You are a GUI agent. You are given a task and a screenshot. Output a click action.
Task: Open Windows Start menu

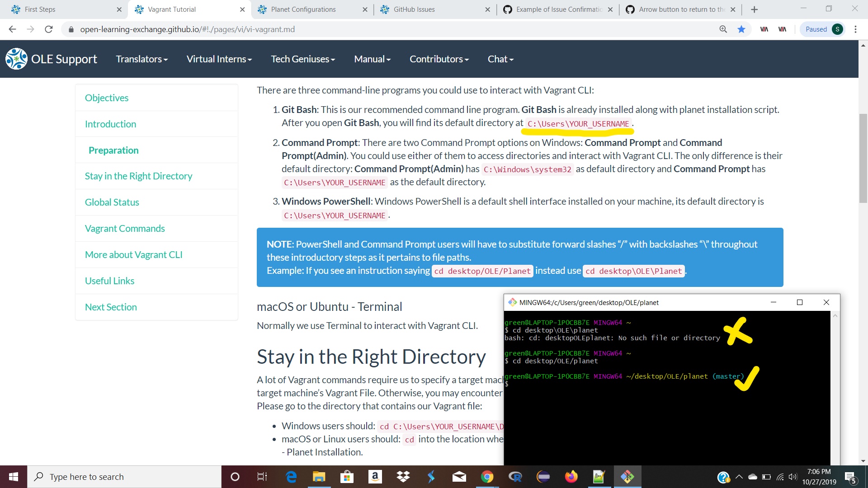click(14, 477)
